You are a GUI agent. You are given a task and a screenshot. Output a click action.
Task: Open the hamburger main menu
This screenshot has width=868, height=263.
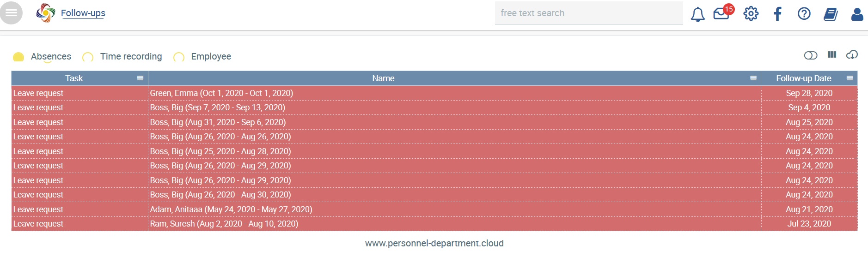click(11, 13)
